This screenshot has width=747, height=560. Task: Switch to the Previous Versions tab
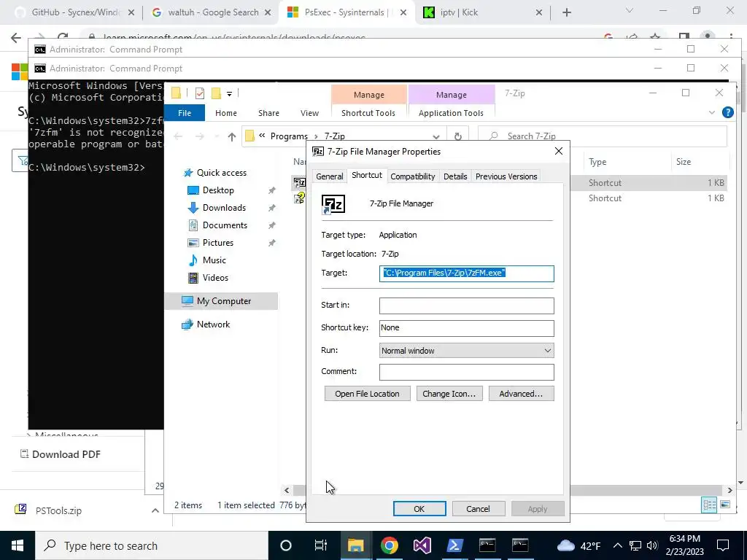tap(506, 176)
